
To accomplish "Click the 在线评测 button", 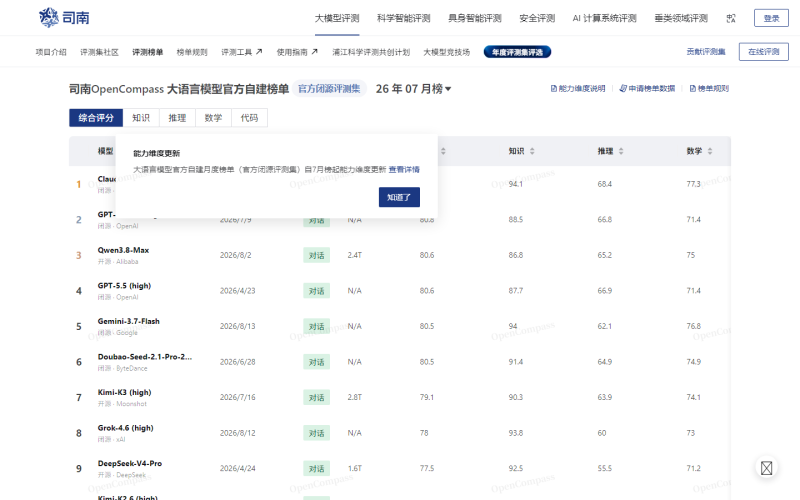I will 763,52.
